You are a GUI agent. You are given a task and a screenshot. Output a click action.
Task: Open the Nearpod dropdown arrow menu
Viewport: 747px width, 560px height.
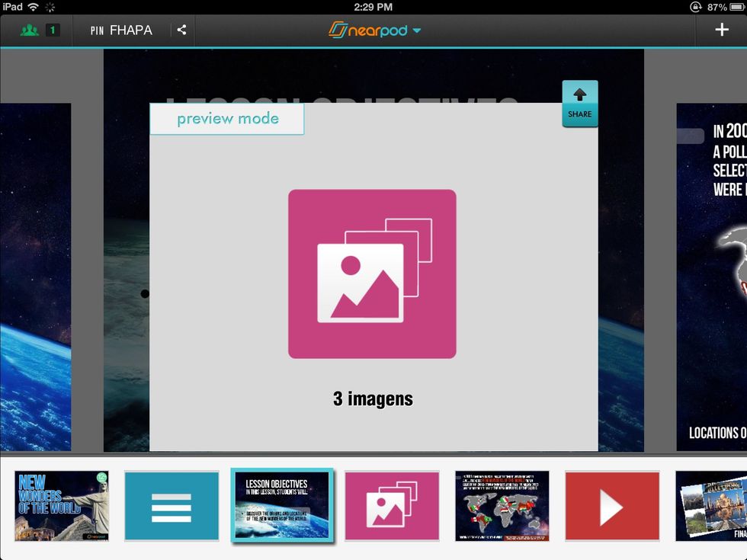[415, 30]
